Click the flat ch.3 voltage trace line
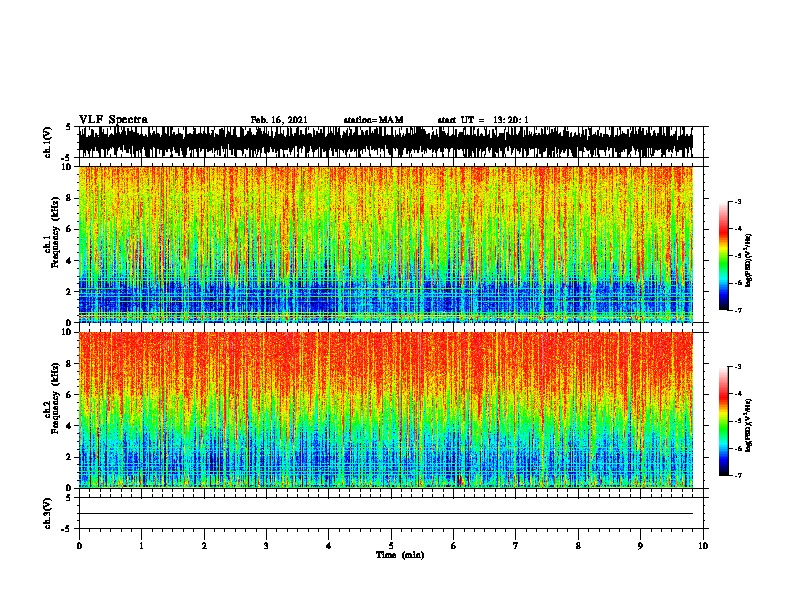The height and width of the screenshot is (612, 792). pyautogui.click(x=386, y=514)
